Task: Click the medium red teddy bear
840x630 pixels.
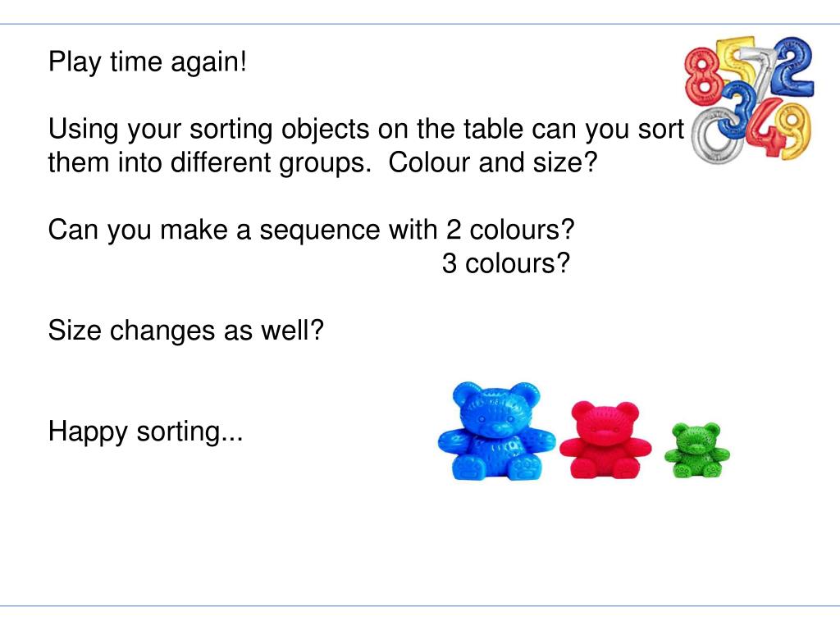Action: click(x=605, y=440)
